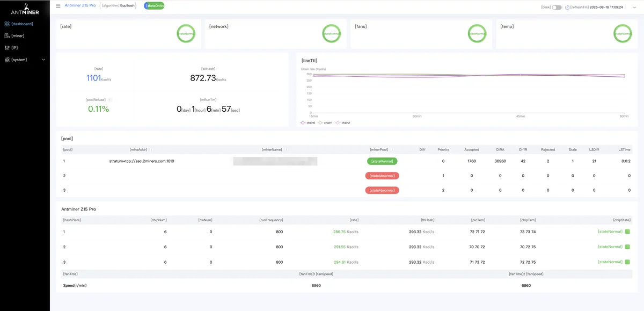Click pool 1 stateNormal badge

382,161
